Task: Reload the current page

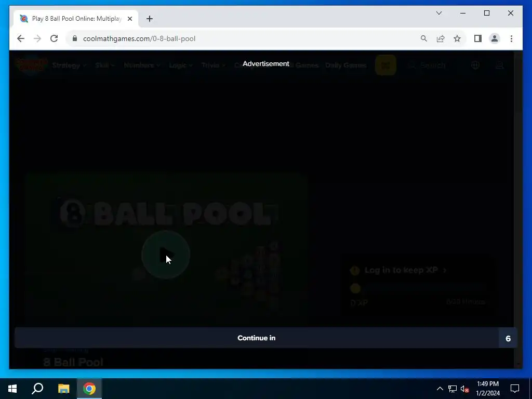Action: [x=54, y=38]
